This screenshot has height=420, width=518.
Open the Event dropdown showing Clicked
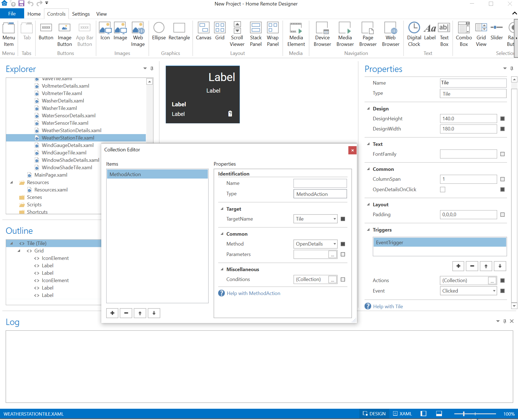(x=468, y=291)
